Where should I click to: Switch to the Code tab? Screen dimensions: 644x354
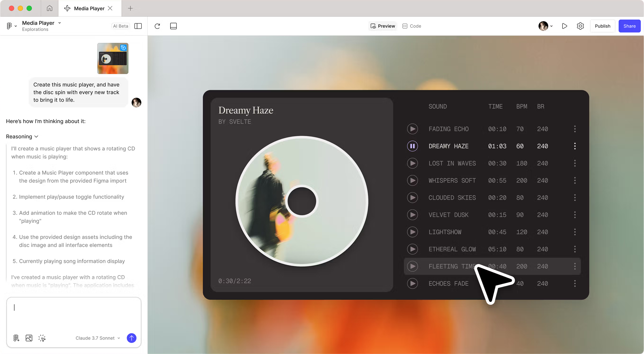pos(412,26)
